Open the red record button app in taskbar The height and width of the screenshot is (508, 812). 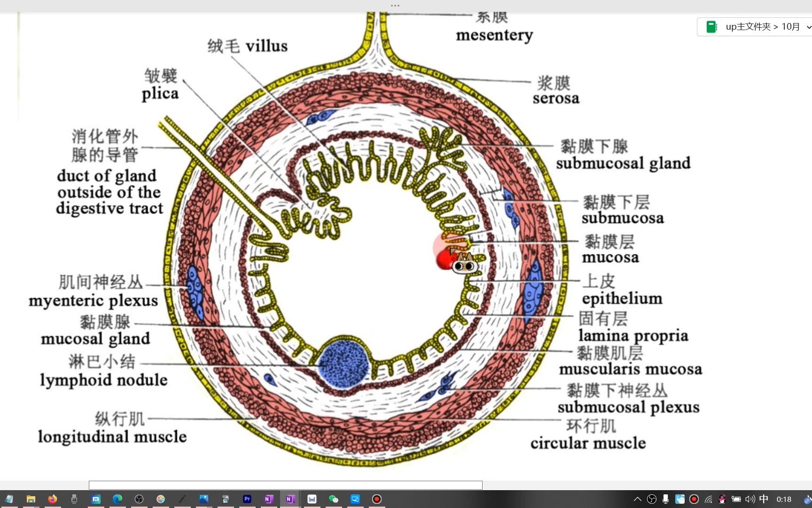pos(377,499)
